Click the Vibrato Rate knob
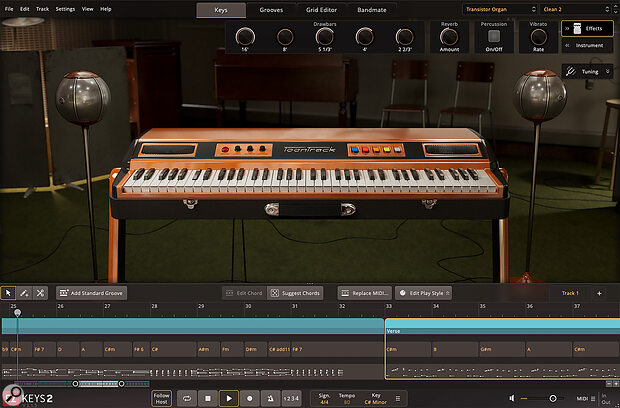The image size is (620, 408). point(538,37)
